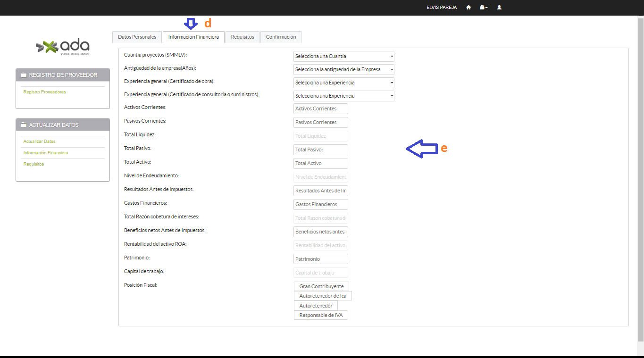
Task: Click the Activos Corrientes input field
Action: click(320, 109)
